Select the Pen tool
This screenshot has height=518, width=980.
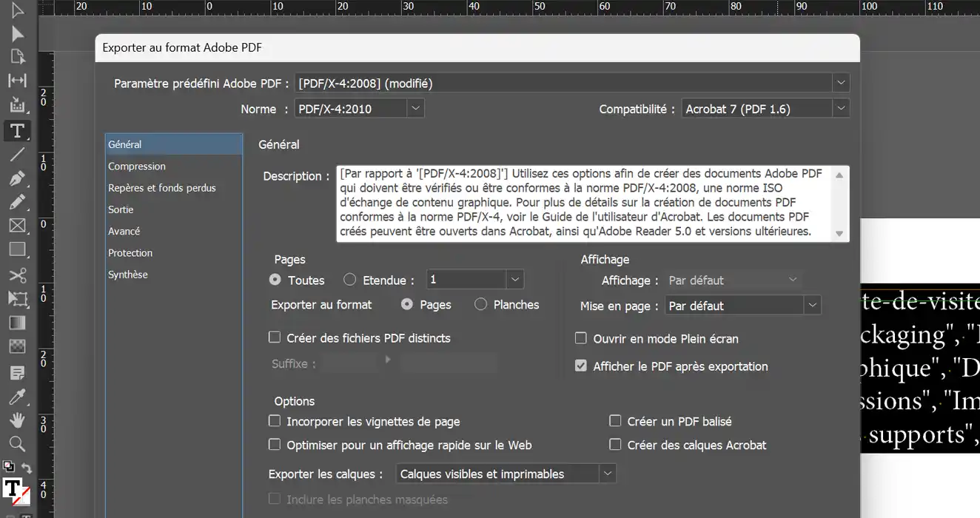pyautogui.click(x=17, y=178)
